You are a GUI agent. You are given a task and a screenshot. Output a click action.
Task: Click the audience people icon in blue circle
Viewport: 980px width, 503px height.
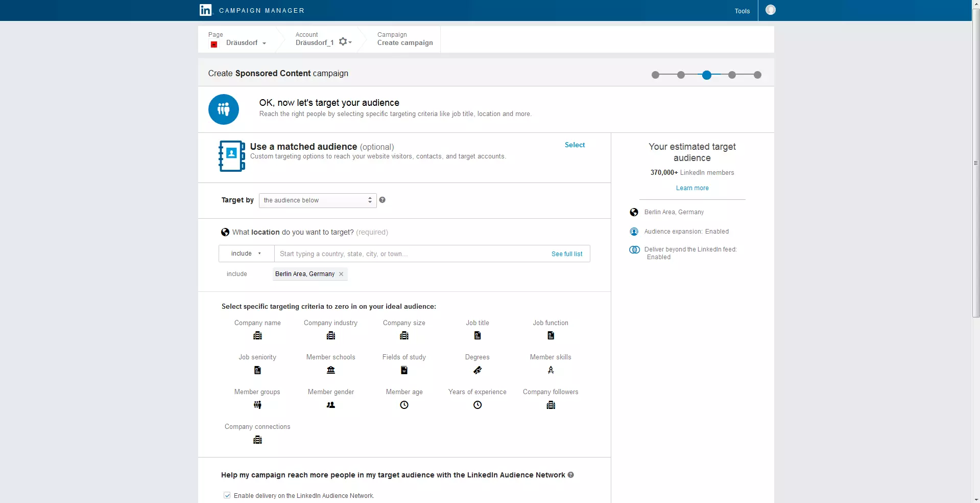point(224,109)
